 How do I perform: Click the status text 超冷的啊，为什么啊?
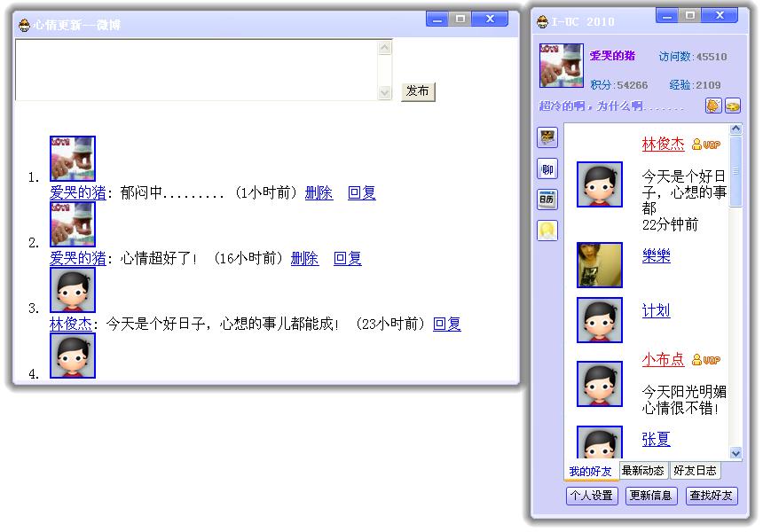click(611, 106)
